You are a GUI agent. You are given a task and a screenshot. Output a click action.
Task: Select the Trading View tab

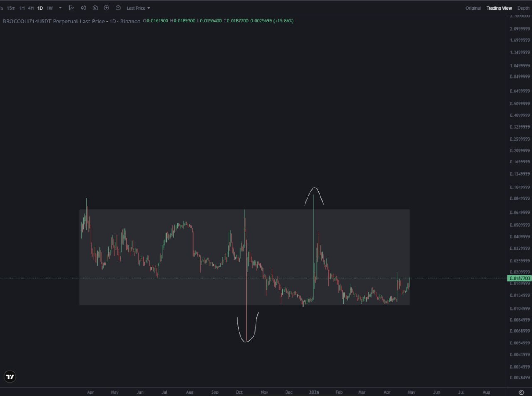point(499,8)
